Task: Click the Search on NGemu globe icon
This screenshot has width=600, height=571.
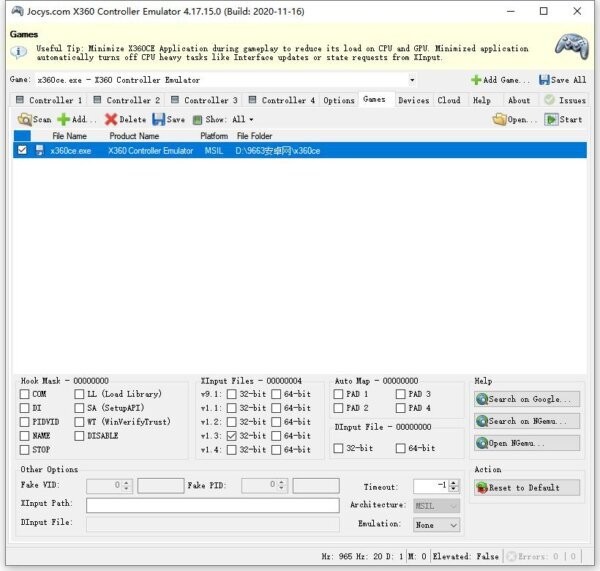Action: [x=482, y=421]
